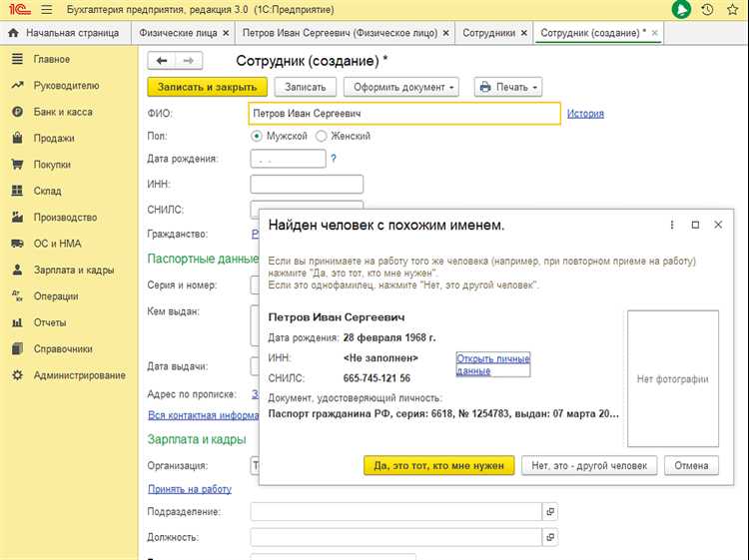This screenshot has height=560, width=749.
Task: Click the СНИЛС value 665-745-121 56
Action: coord(376,378)
